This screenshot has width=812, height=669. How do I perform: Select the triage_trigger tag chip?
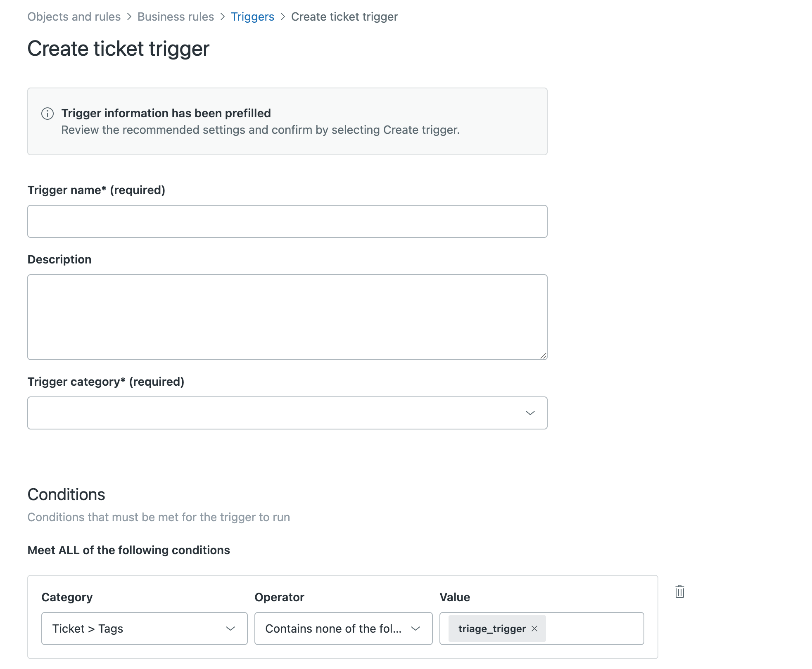click(492, 629)
